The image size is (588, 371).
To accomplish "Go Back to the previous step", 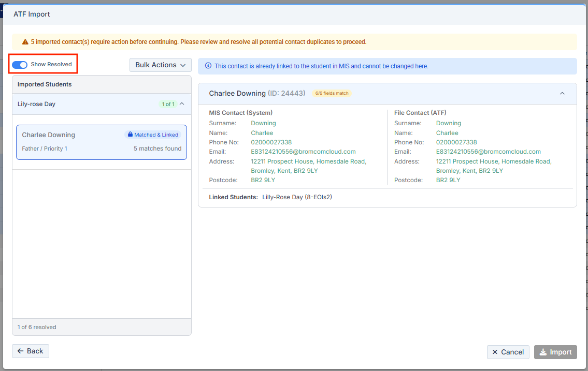I will click(31, 351).
